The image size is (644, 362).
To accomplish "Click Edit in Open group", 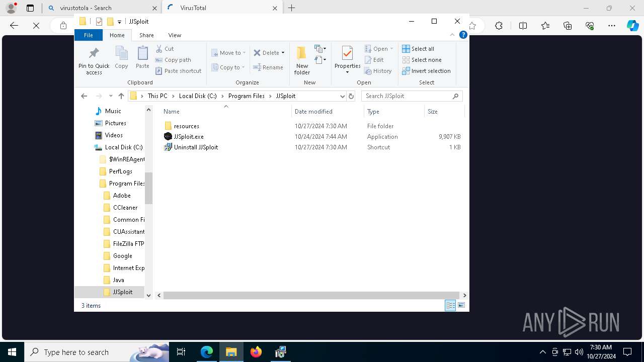I will point(374,60).
